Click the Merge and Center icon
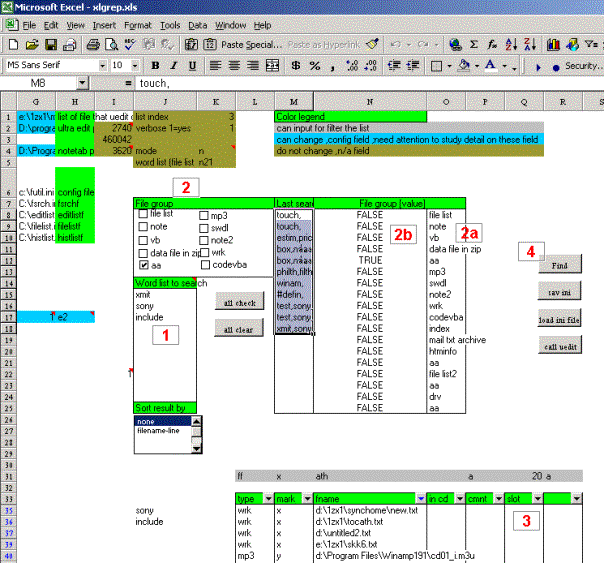The height and width of the screenshot is (563, 604). click(x=271, y=65)
